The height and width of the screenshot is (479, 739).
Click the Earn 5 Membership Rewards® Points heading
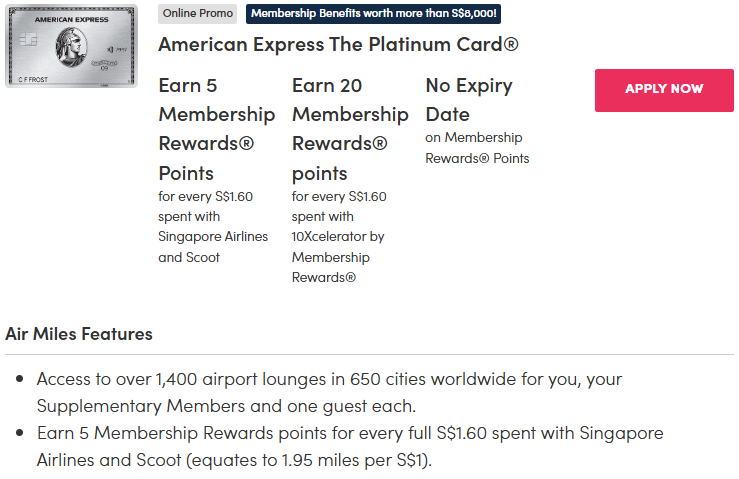pyautogui.click(x=216, y=129)
